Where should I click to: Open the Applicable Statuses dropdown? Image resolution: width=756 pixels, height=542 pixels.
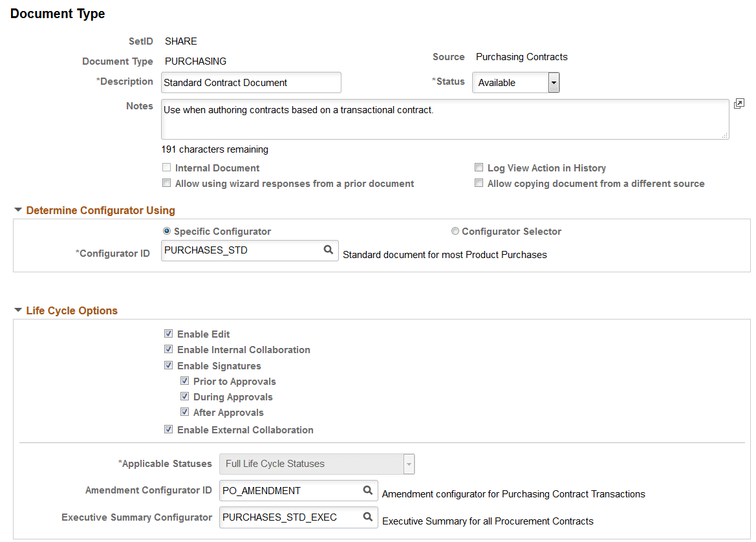409,464
